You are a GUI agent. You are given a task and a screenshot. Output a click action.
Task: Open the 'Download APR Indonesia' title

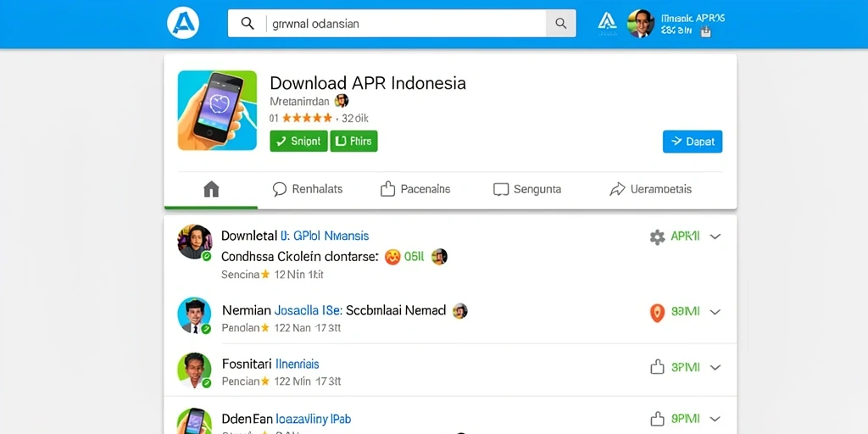tap(368, 84)
